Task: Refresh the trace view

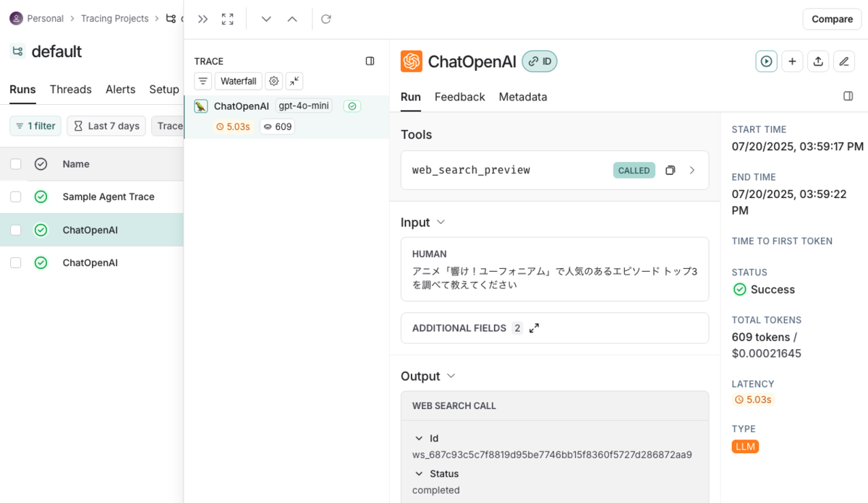Action: pyautogui.click(x=326, y=20)
